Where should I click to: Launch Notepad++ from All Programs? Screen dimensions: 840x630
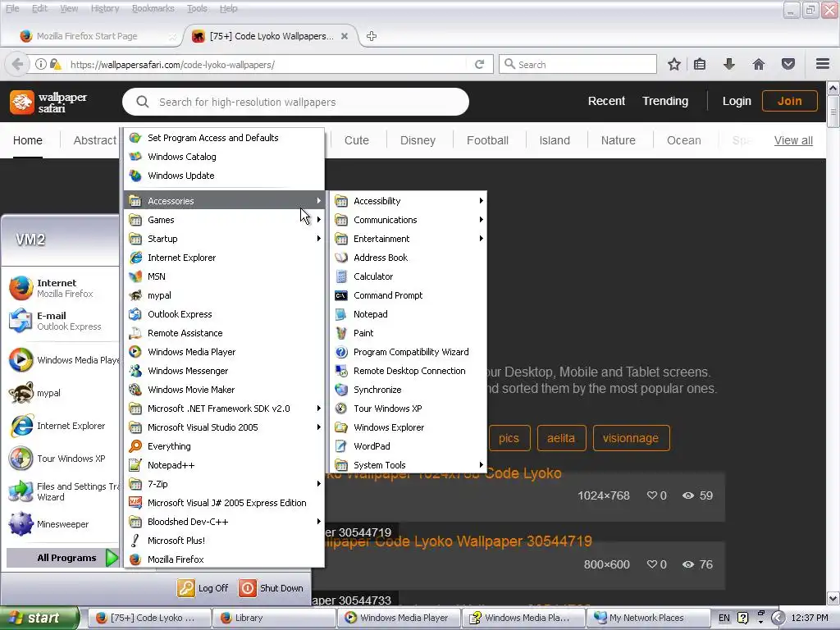[224, 465]
